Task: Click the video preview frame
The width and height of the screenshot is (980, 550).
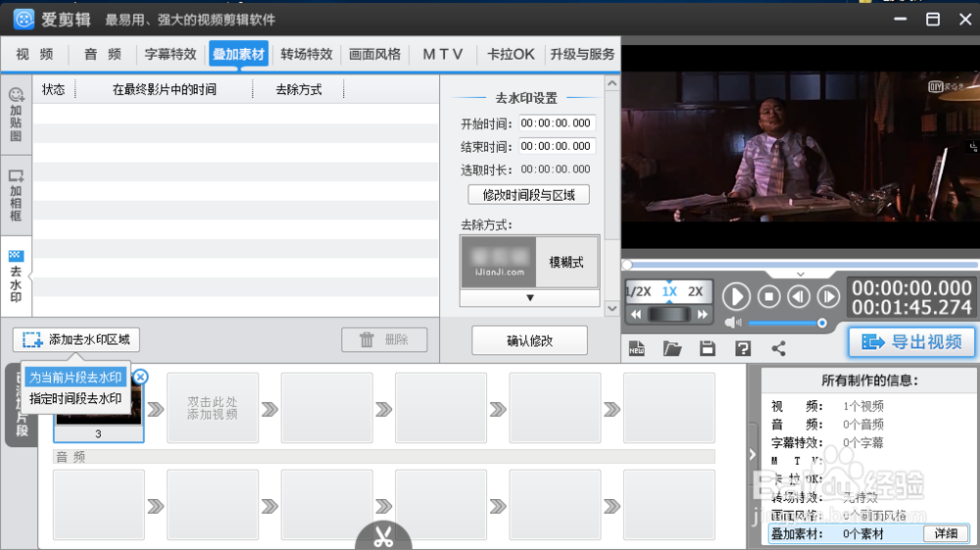Action: pyautogui.click(x=801, y=147)
